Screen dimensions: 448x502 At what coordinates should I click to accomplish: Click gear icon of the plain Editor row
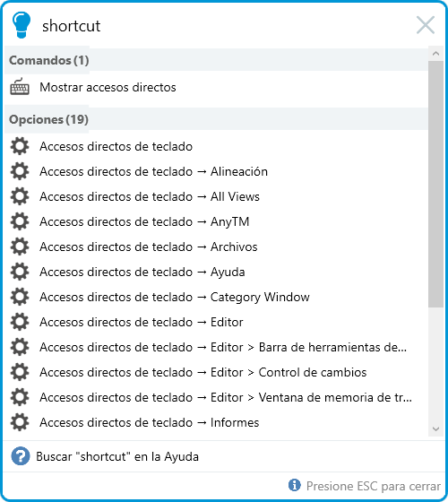20,322
